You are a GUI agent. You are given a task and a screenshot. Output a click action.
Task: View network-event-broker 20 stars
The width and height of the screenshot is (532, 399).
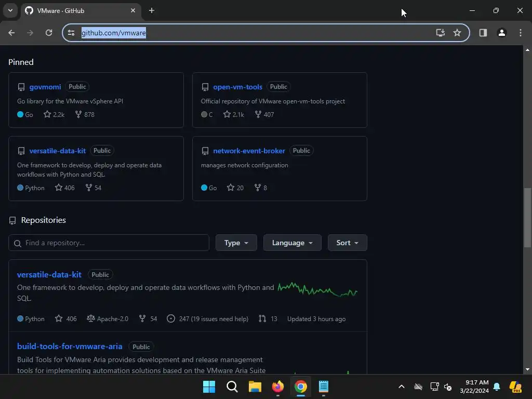tap(235, 188)
